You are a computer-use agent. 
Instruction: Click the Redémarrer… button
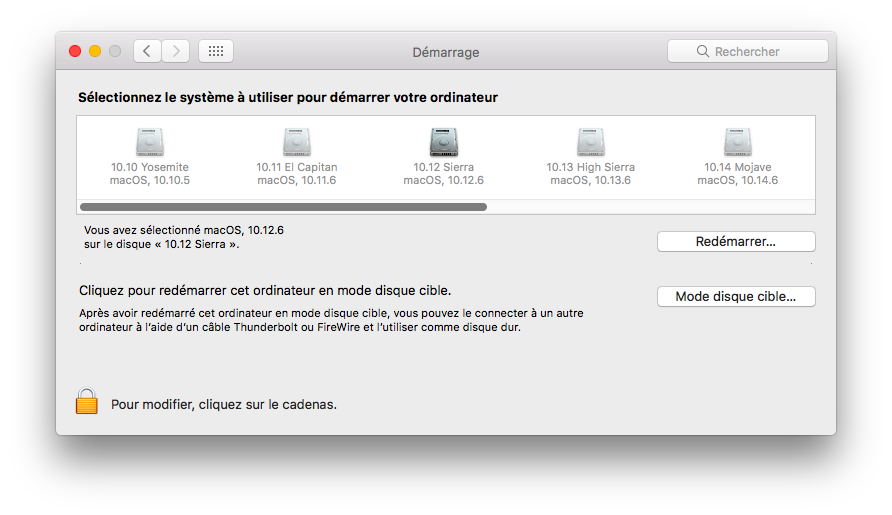click(x=736, y=241)
